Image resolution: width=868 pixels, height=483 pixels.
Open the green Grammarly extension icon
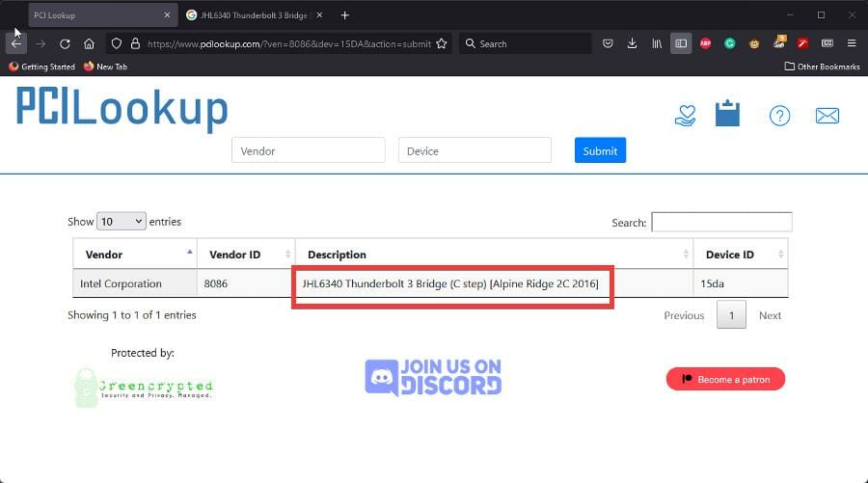[730, 43]
